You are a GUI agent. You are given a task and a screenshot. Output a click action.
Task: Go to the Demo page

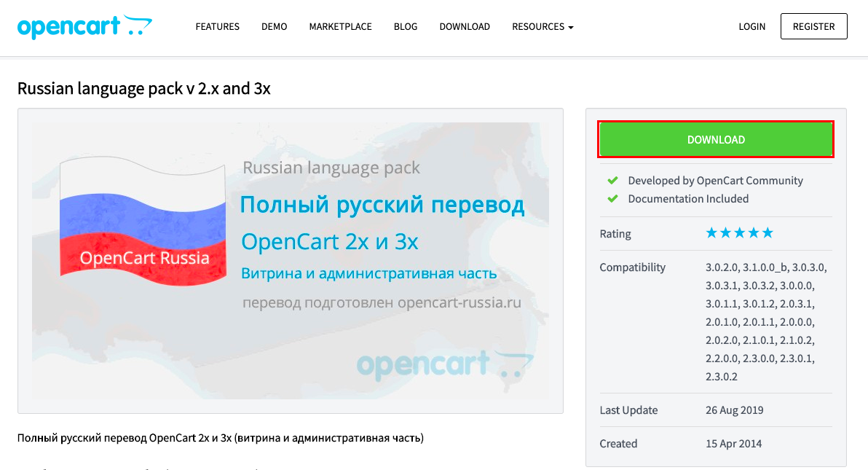coord(274,27)
